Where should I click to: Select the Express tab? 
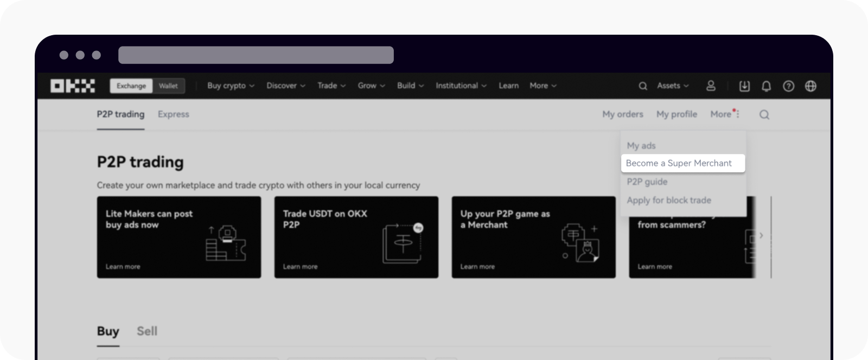[174, 114]
